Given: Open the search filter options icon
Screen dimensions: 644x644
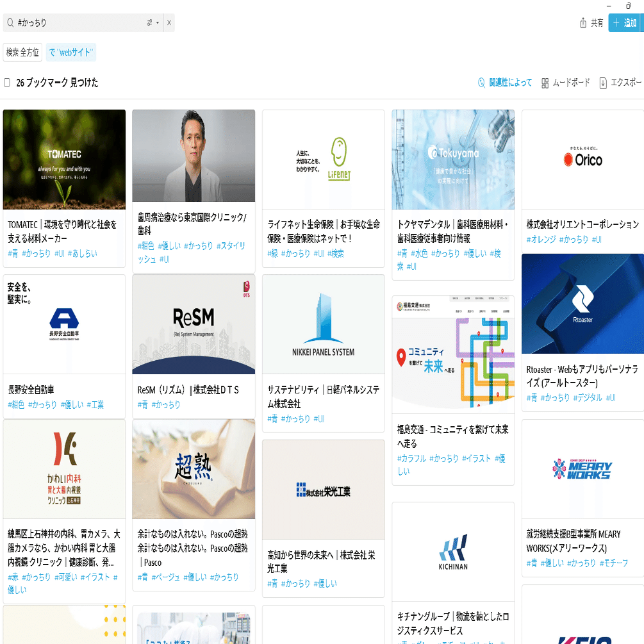Looking at the screenshot, I should [153, 22].
